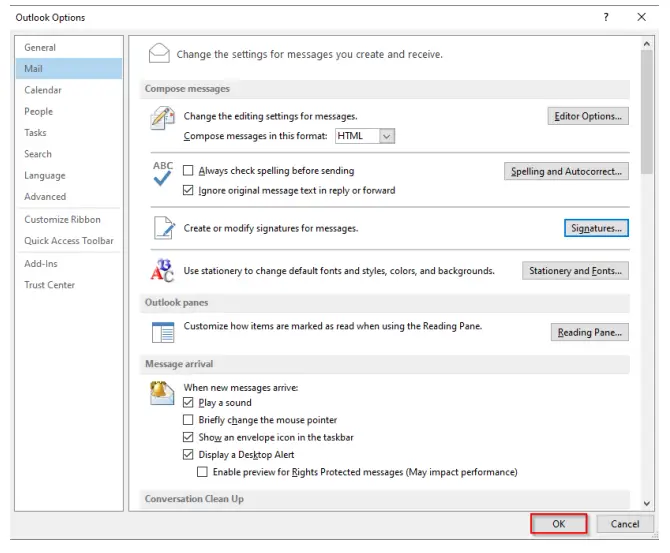Image resolution: width=670 pixels, height=553 pixels.
Task: Enable Always check spelling before sending
Action: coord(188,171)
